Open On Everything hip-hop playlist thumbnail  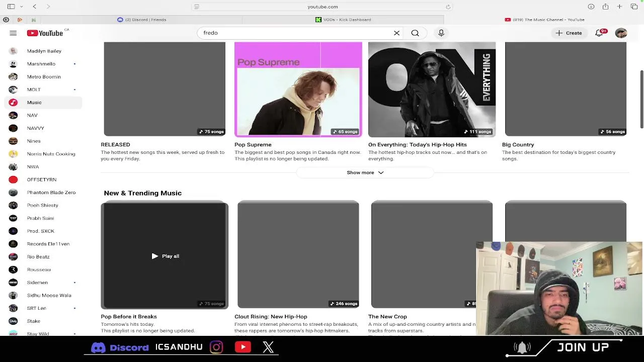click(x=432, y=89)
